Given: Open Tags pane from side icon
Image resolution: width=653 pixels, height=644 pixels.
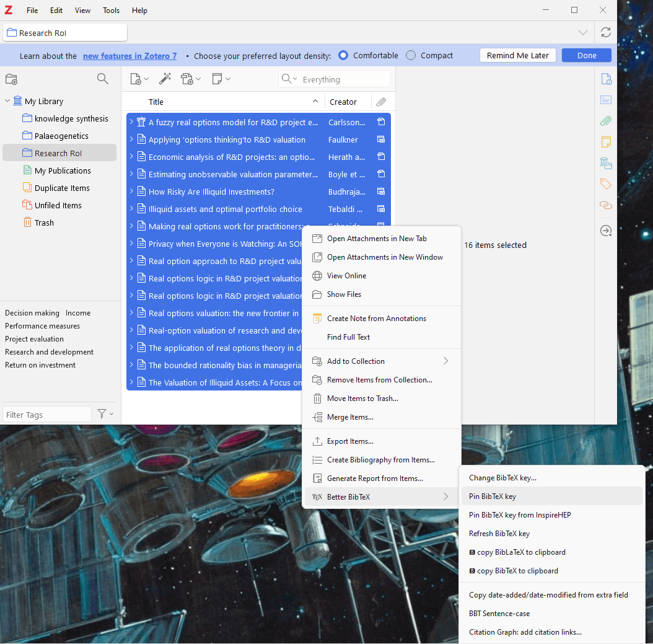Looking at the screenshot, I should tap(606, 183).
